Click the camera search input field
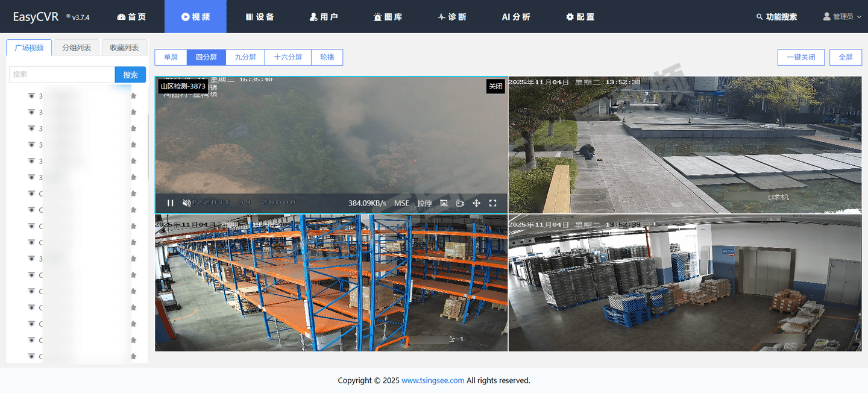The width and height of the screenshot is (868, 393). tap(61, 75)
